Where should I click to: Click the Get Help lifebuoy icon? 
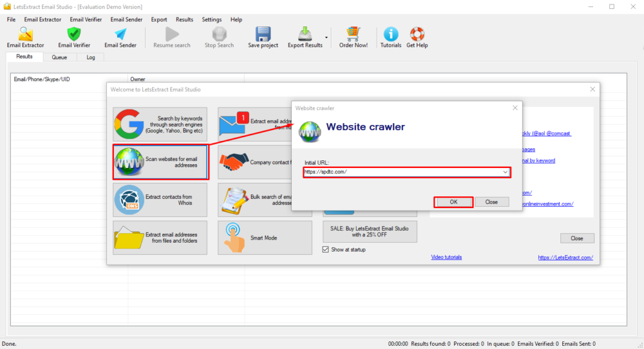[417, 35]
